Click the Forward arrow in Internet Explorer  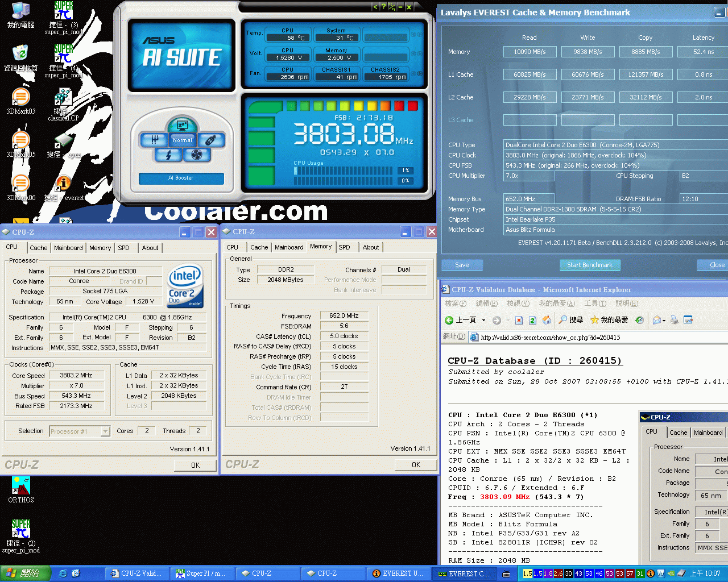[497, 320]
